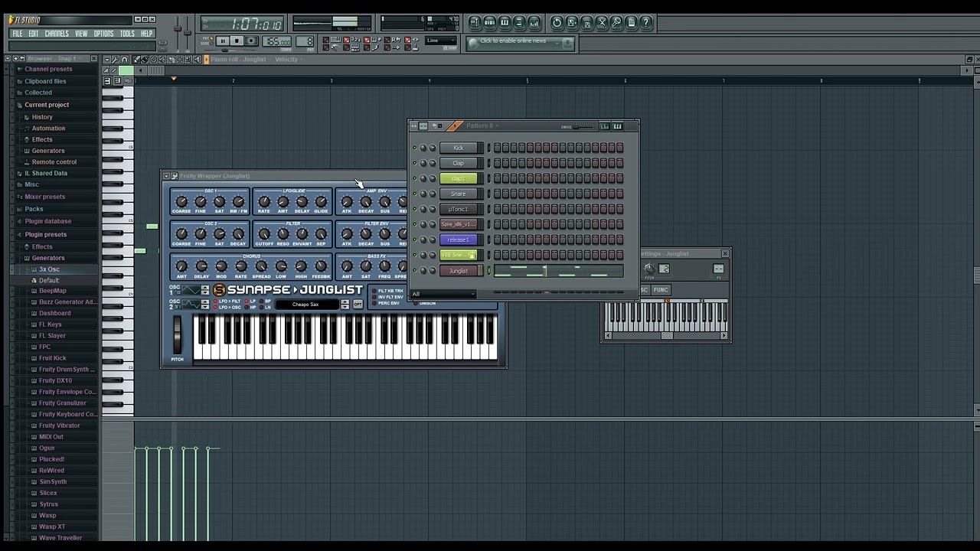Open the 'All' channel filter dropdown

tap(443, 294)
